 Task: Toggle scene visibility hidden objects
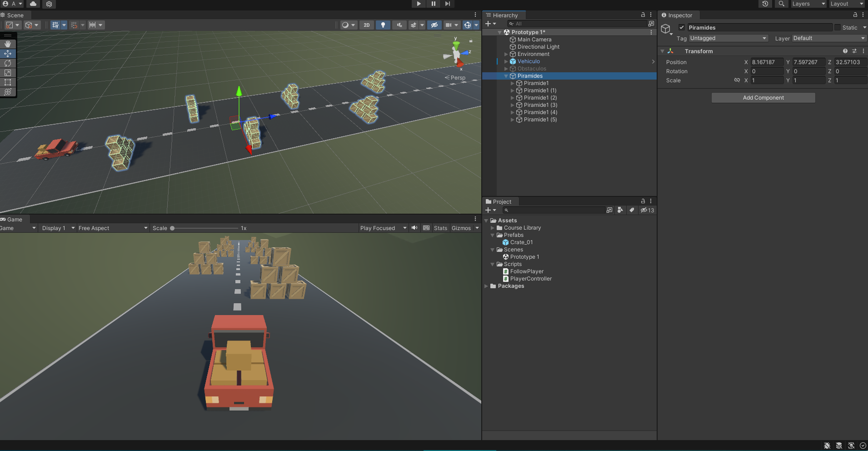pos(434,25)
